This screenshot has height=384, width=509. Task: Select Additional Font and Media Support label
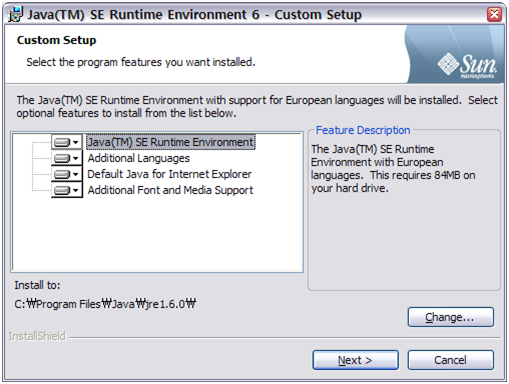[x=170, y=190]
